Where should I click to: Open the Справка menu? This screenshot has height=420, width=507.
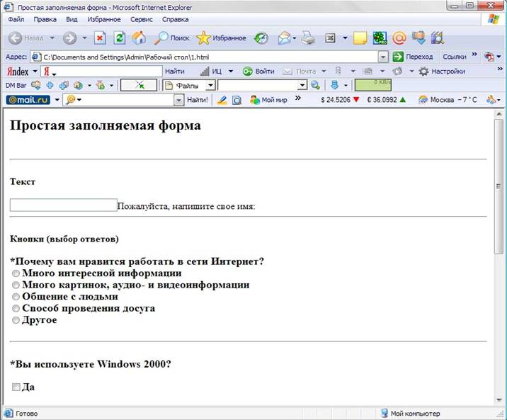175,19
